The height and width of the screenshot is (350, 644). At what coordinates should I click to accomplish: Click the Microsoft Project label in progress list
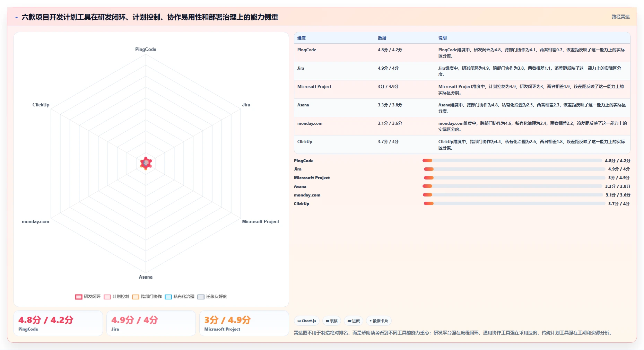[x=312, y=178]
